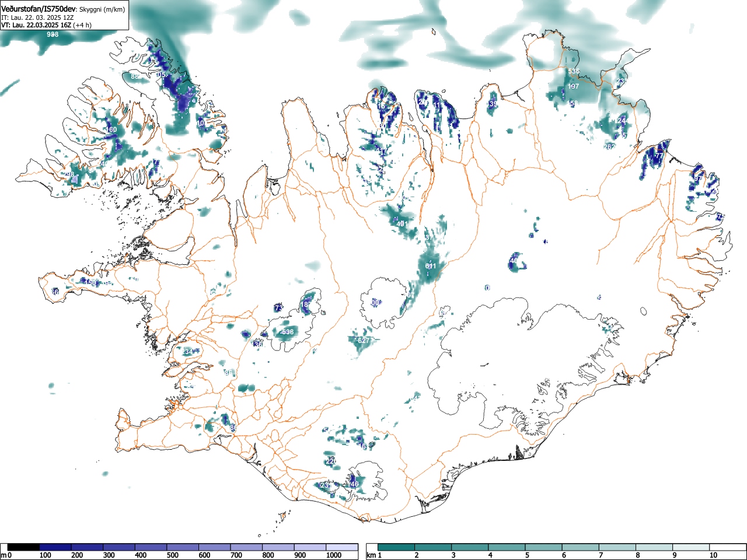The height and width of the screenshot is (560, 747).
Task: Click the 'IT: Lau. 22. 03. 2025 12Z' line
Action: tap(37, 17)
